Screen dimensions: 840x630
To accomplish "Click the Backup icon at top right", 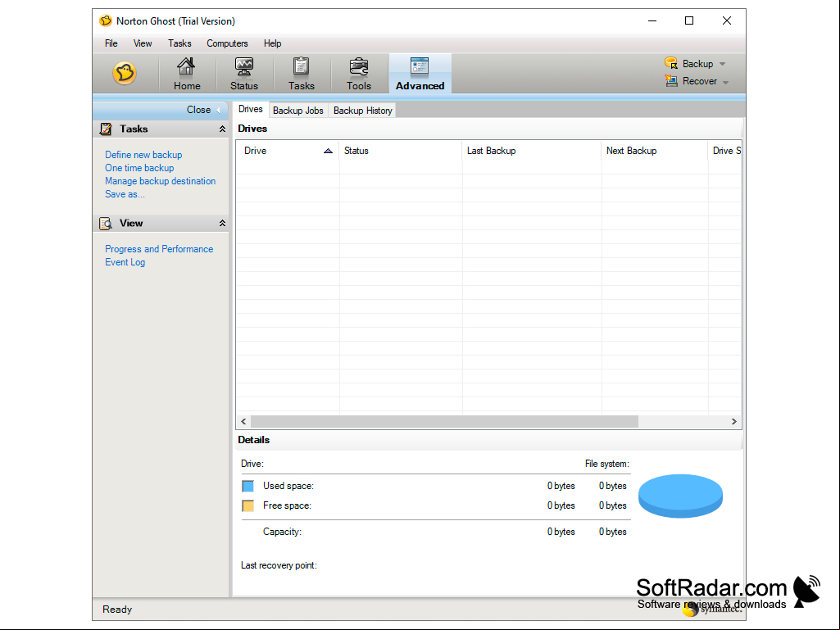I will pos(670,63).
